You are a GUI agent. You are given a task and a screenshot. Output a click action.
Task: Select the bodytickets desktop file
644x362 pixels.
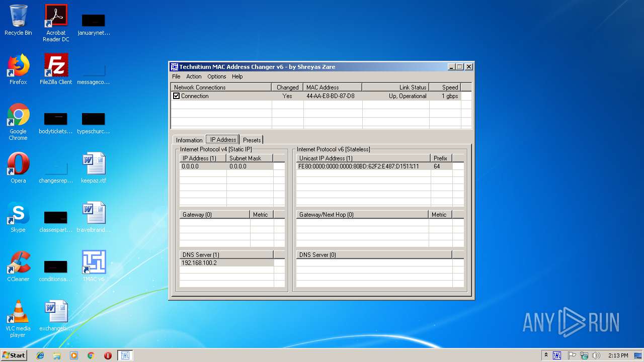(56, 123)
